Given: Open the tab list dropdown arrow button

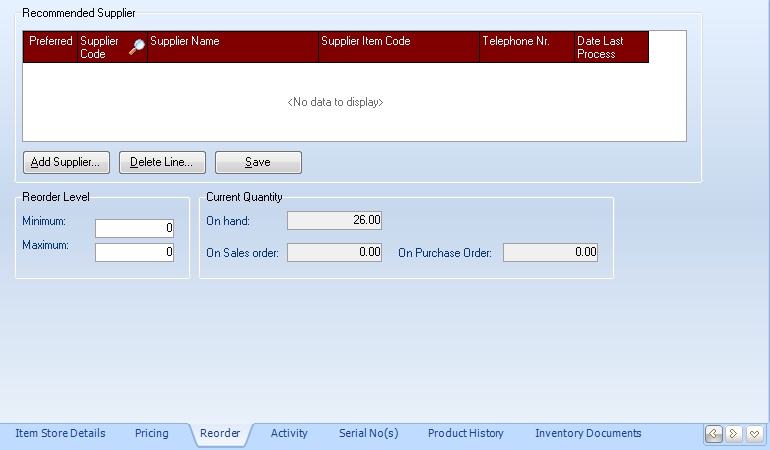Looking at the screenshot, I should pyautogui.click(x=754, y=433).
